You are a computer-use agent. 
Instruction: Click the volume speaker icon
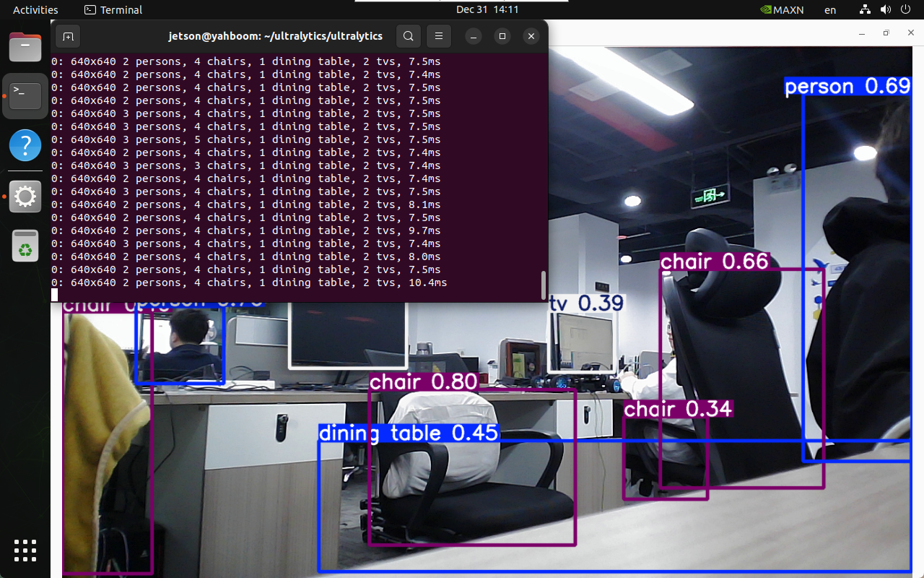(x=885, y=9)
